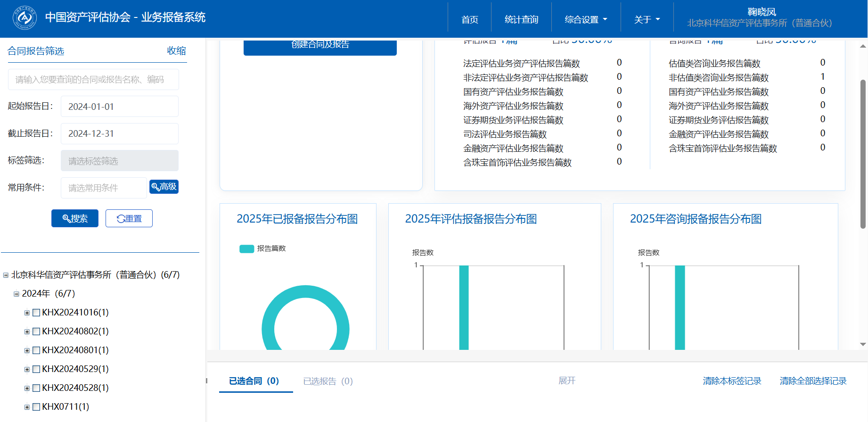
Task: Collapse the 2024年 tree node
Action: [x=16, y=294]
